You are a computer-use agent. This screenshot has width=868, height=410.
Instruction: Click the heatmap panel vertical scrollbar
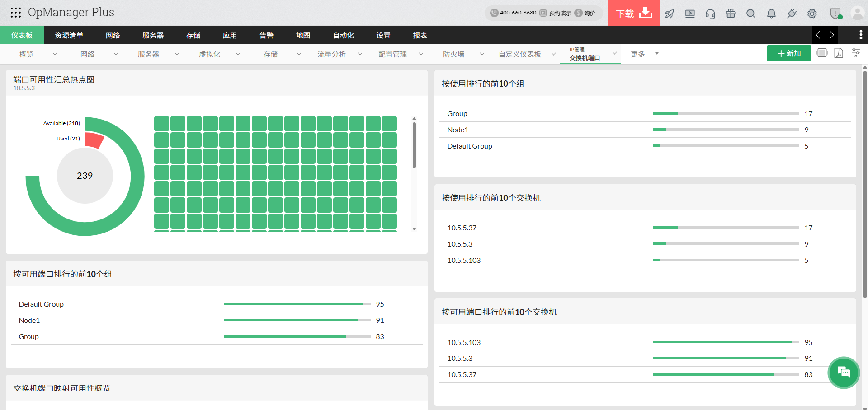414,145
